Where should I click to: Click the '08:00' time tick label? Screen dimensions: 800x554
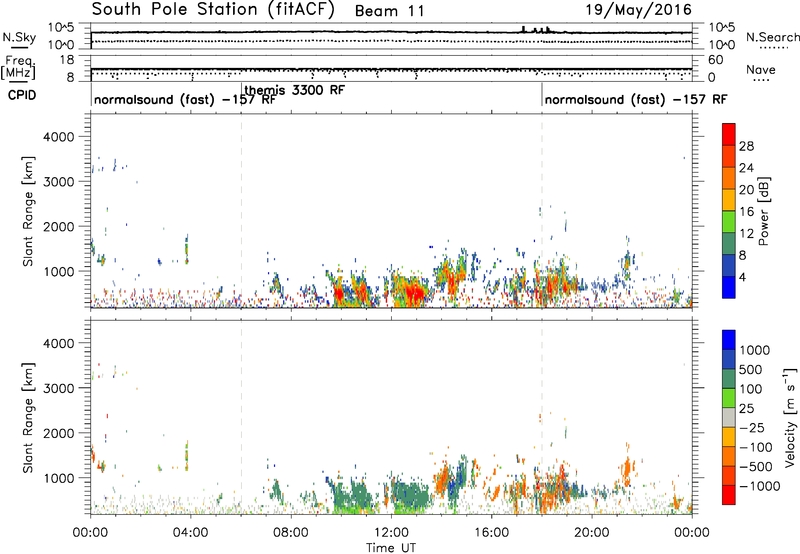[x=291, y=533]
